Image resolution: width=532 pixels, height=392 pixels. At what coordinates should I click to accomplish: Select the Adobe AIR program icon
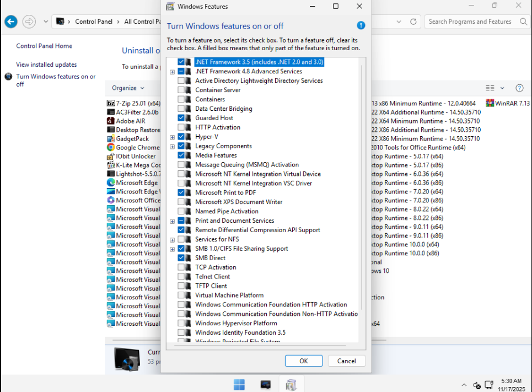click(111, 121)
